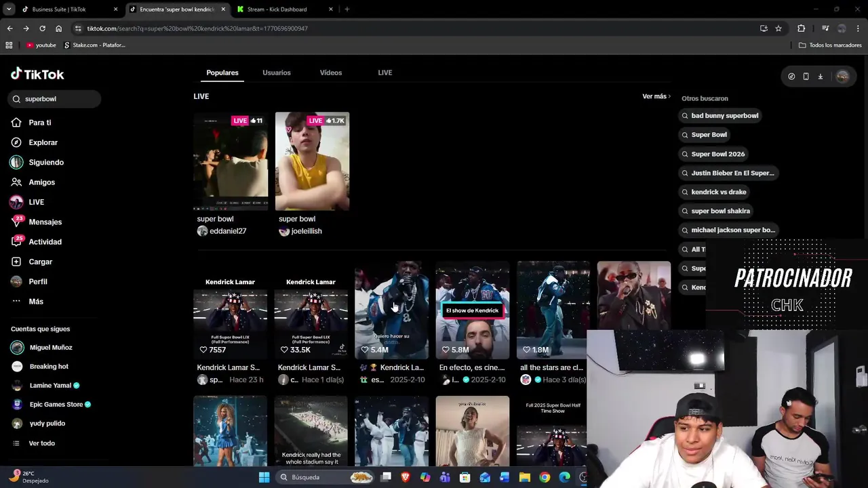
Task: Open the video with 1.8M likes
Action: 553,310
